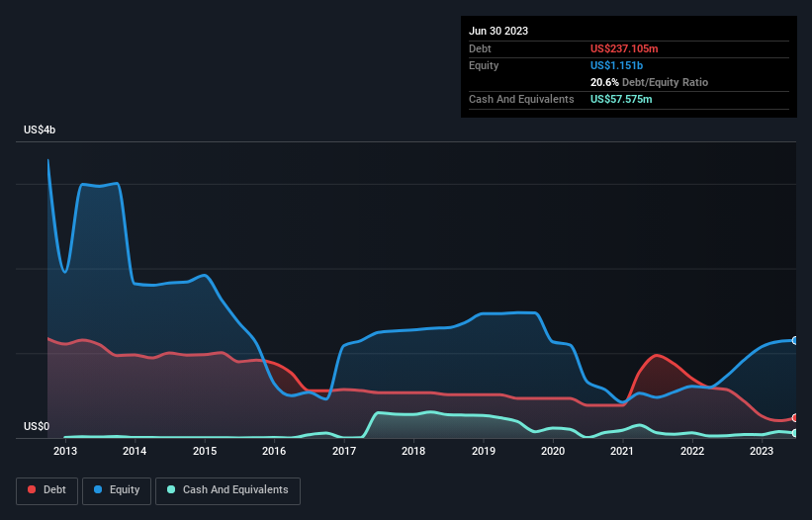Viewport: 812px width, 520px height.
Task: Click the blue Equity endpoint marker
Action: 795,340
